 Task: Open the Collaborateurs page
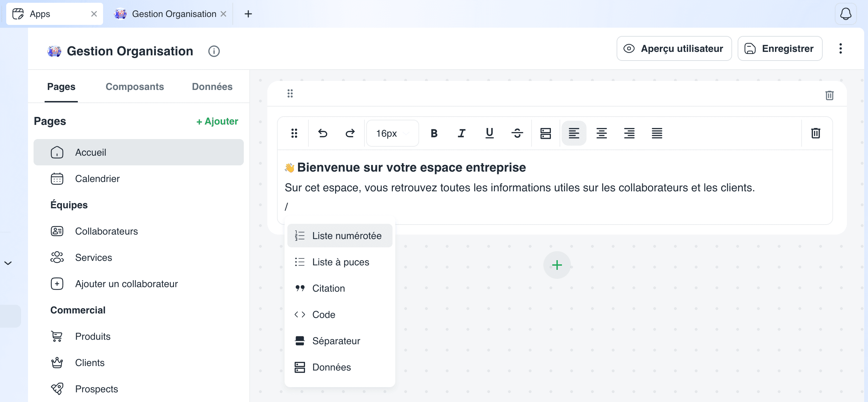pos(139,231)
